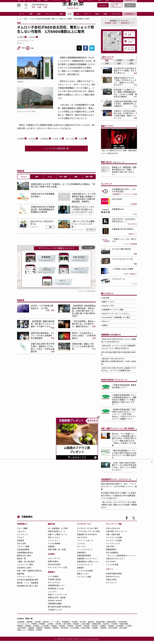This screenshot has width=154, height=644.
Task: Click 申し込み header button
Action: pos(103,5)
